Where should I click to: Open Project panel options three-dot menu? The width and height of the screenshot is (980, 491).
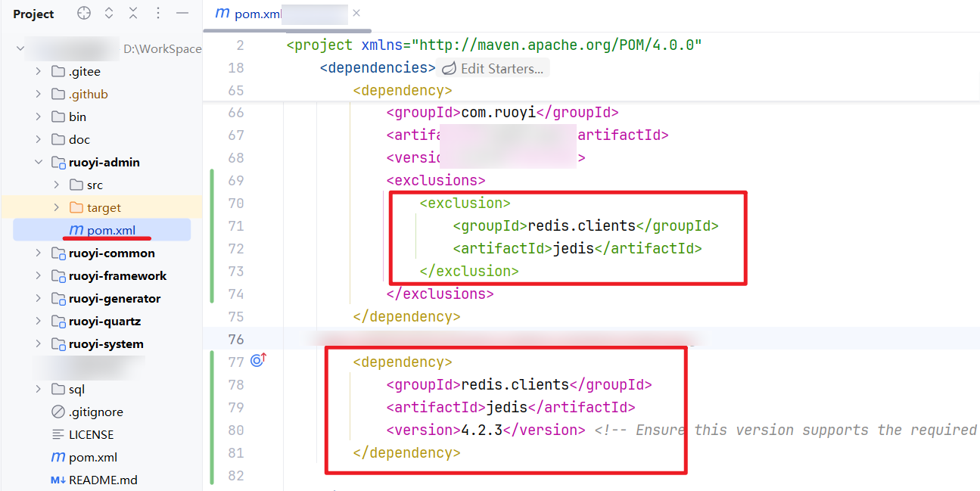[x=157, y=14]
